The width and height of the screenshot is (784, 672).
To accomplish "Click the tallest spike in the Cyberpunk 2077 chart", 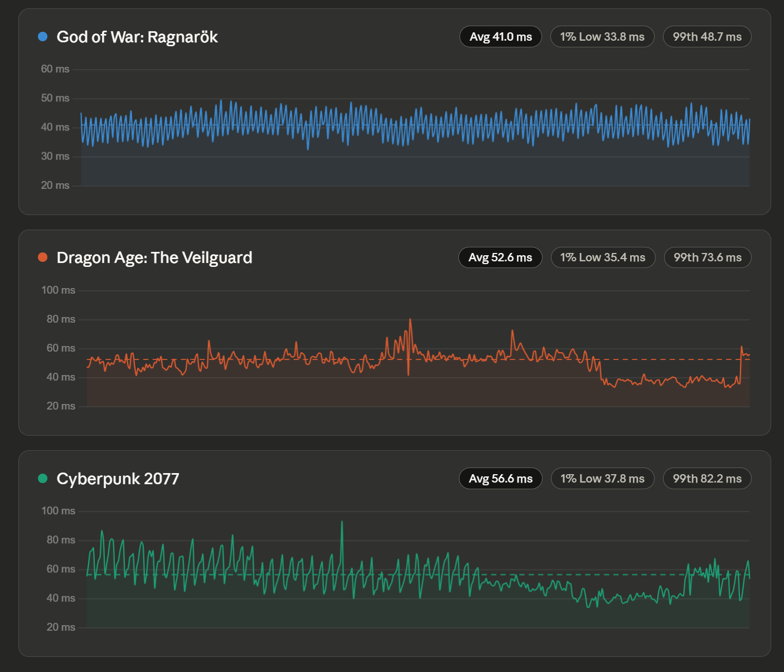I will coord(342,523).
